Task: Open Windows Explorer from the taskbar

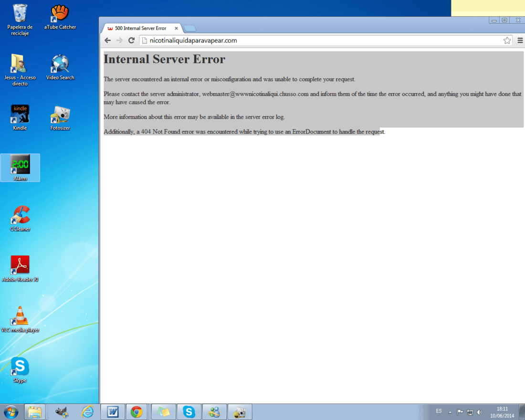Action: pos(35,412)
